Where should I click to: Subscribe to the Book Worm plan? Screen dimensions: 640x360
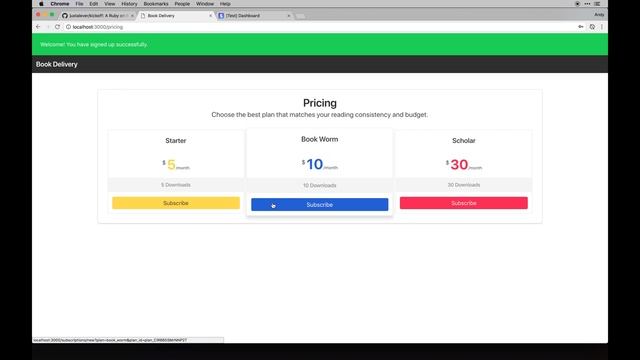tap(320, 204)
